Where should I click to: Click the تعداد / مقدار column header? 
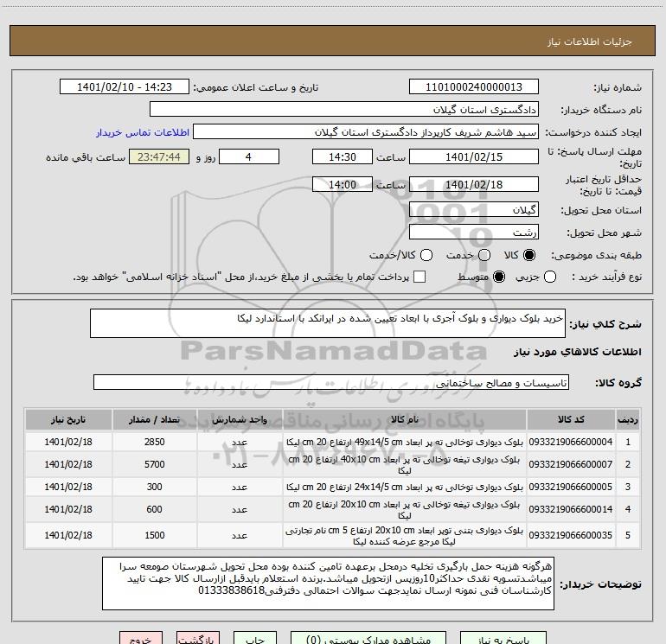[x=155, y=420]
